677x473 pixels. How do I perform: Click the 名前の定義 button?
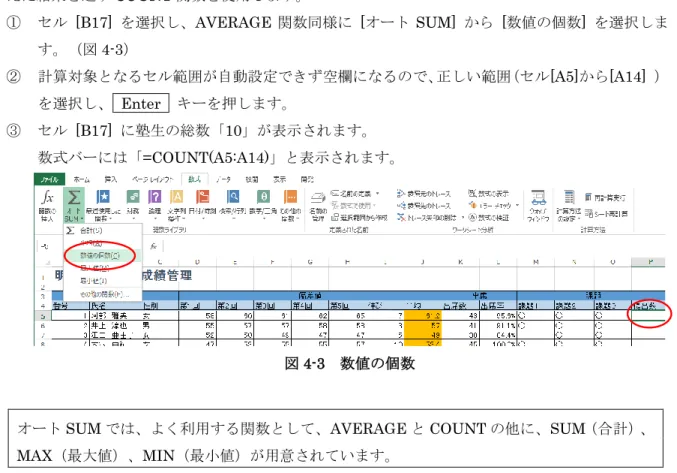(351, 193)
